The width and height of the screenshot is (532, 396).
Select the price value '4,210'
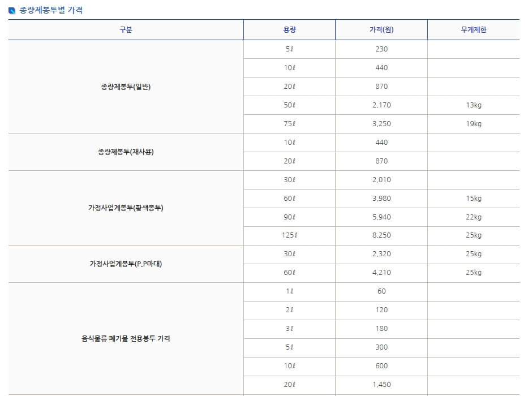381,272
